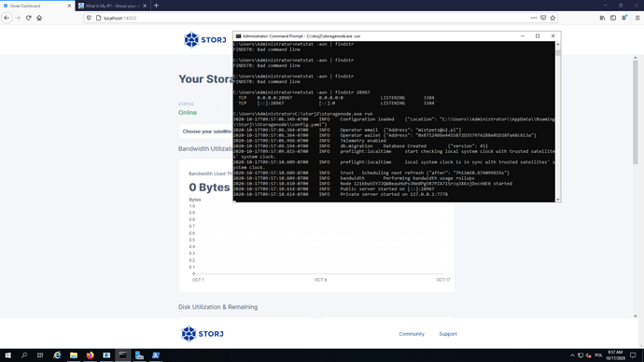Click Command Prompt scrollbar down arrow
This screenshot has width=644, height=362.
tap(558, 200)
